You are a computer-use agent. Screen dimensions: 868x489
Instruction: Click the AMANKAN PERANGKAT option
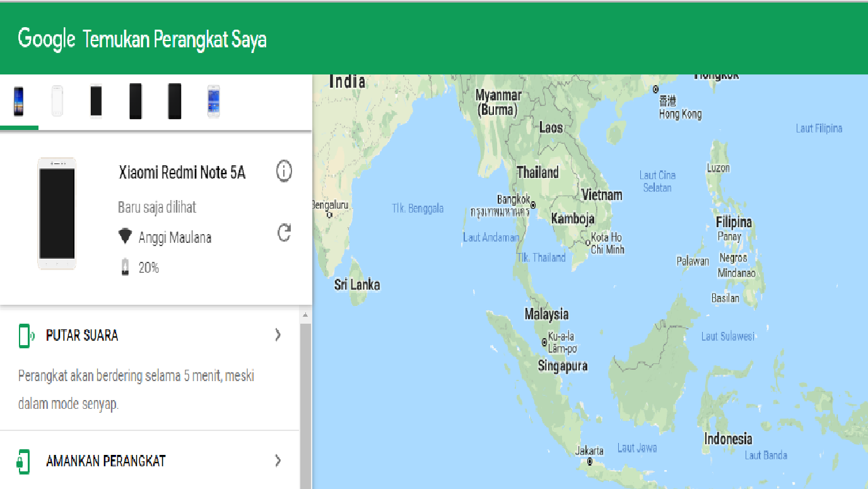150,461
